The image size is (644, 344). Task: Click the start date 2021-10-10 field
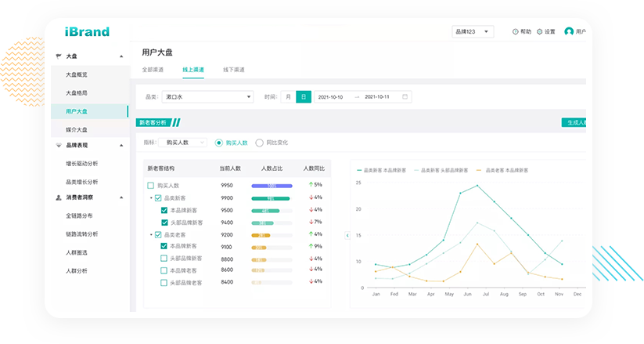click(x=331, y=96)
